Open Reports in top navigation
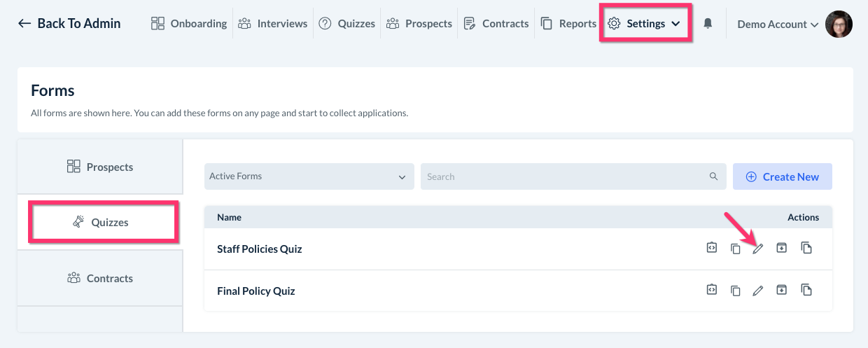The width and height of the screenshot is (868, 348). point(568,24)
